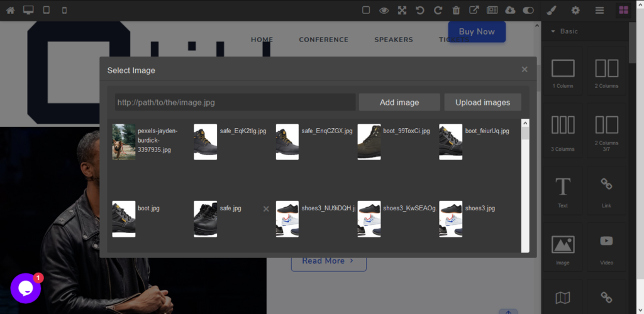The width and height of the screenshot is (644, 314).
Task: Close the Select Image dialog
Action: click(x=525, y=69)
